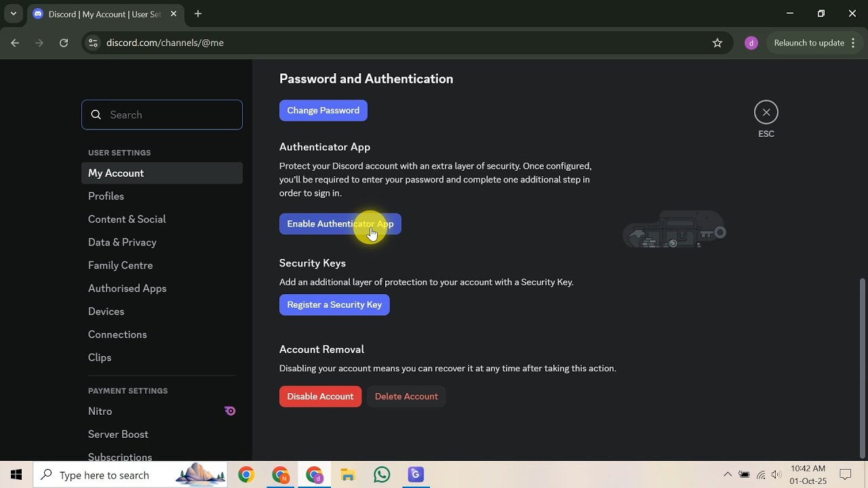Select the Discord My Account browser tab

[105, 14]
